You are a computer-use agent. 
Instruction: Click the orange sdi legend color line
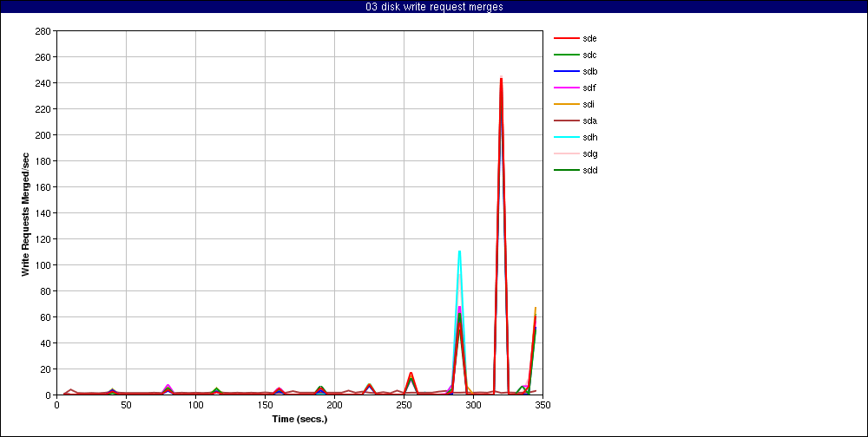(566, 105)
